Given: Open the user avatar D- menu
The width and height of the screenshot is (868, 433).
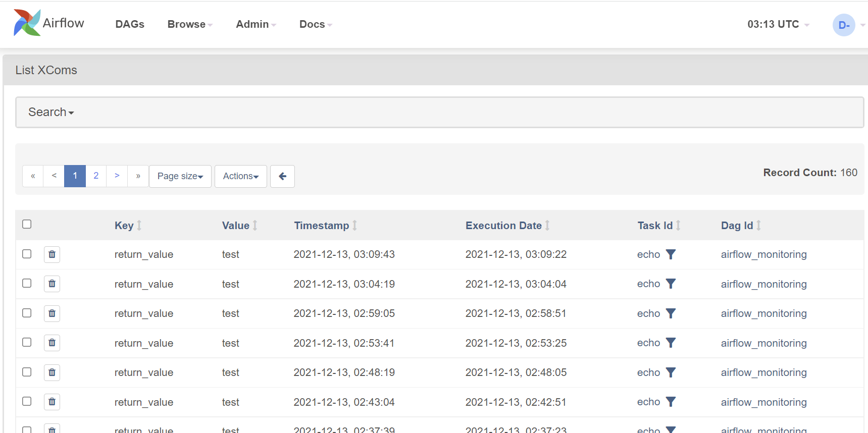Looking at the screenshot, I should pos(844,25).
